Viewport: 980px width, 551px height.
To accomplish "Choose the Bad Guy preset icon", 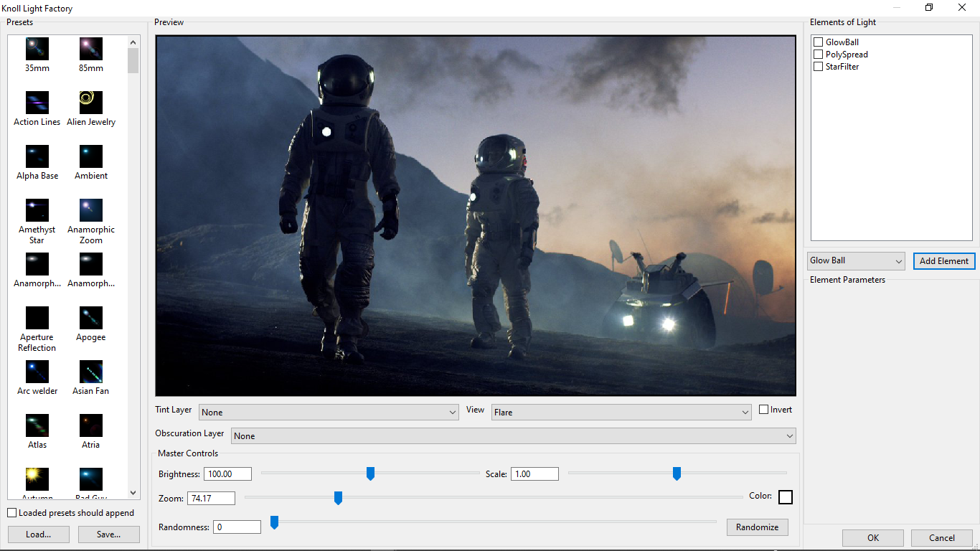I will coord(91,479).
